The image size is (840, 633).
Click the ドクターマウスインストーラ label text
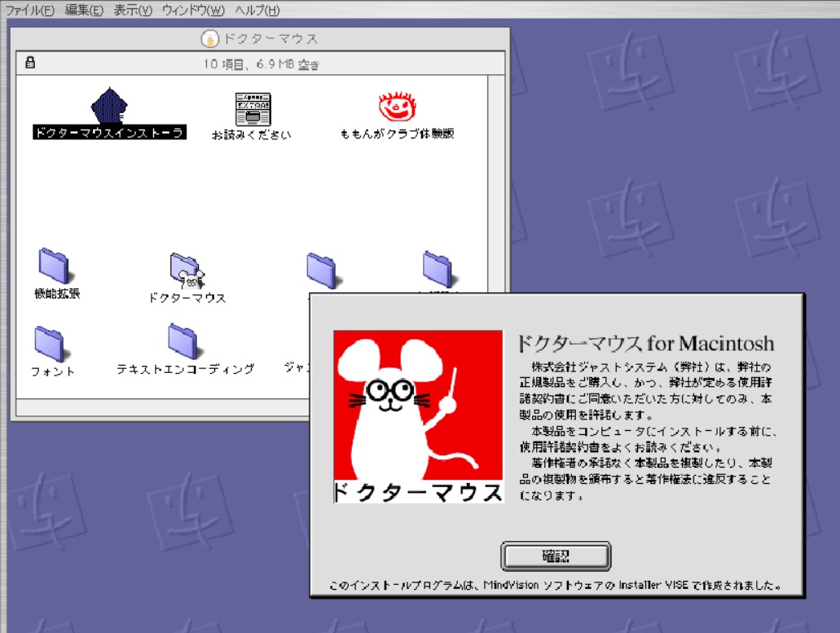pos(109,132)
